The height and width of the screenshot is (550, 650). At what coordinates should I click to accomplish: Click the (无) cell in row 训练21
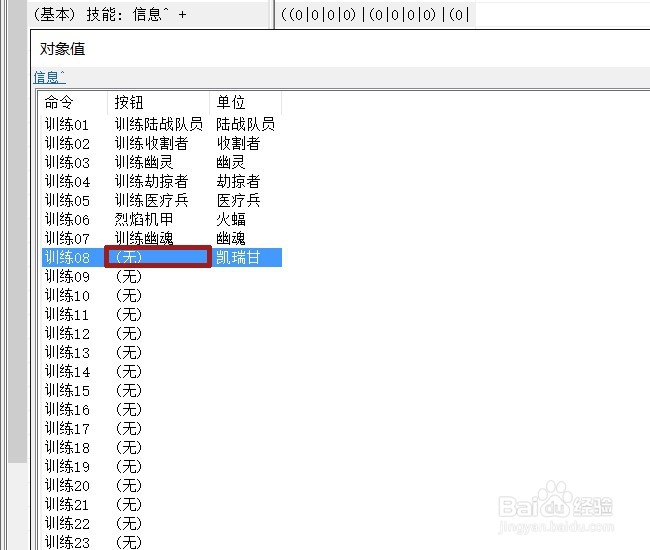(x=129, y=505)
